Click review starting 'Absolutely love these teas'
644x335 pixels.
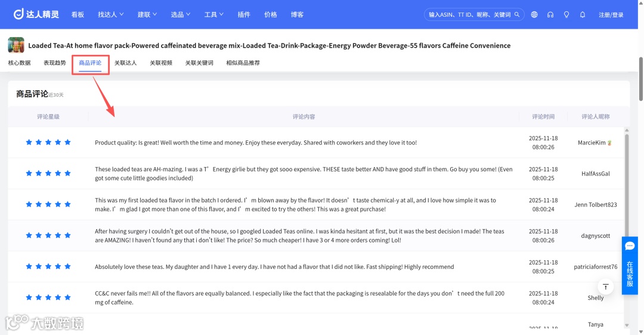[x=274, y=267]
